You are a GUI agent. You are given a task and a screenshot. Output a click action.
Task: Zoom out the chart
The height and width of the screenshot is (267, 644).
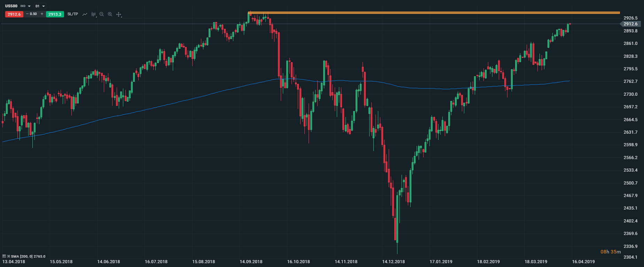coord(102,14)
